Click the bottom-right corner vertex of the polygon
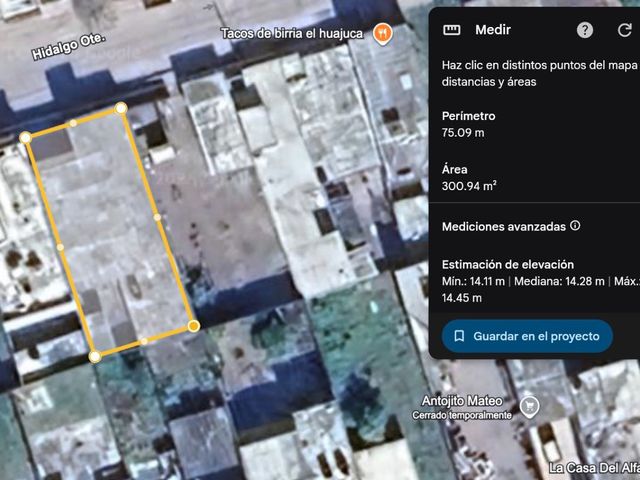 tap(193, 326)
